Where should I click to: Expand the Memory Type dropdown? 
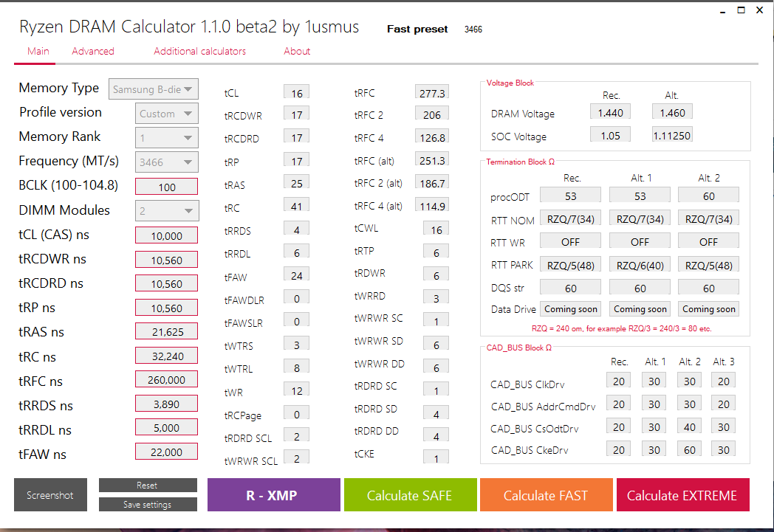154,89
